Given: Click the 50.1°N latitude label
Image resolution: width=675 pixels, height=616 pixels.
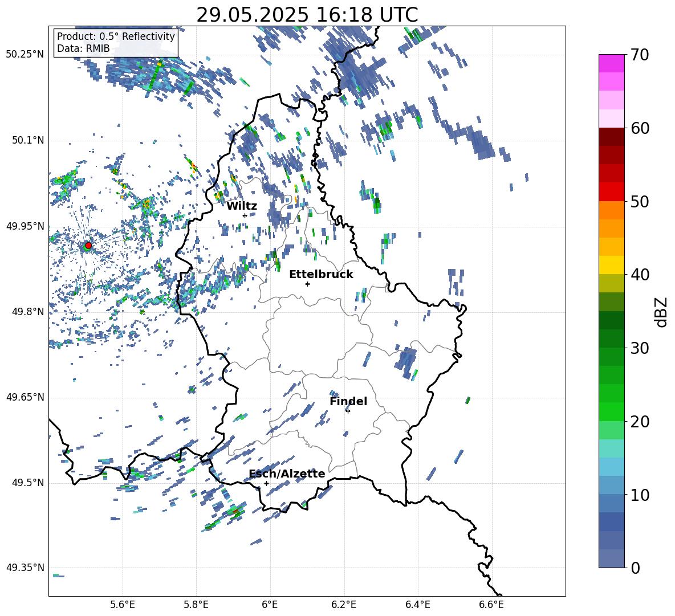Looking at the screenshot, I should [x=28, y=141].
